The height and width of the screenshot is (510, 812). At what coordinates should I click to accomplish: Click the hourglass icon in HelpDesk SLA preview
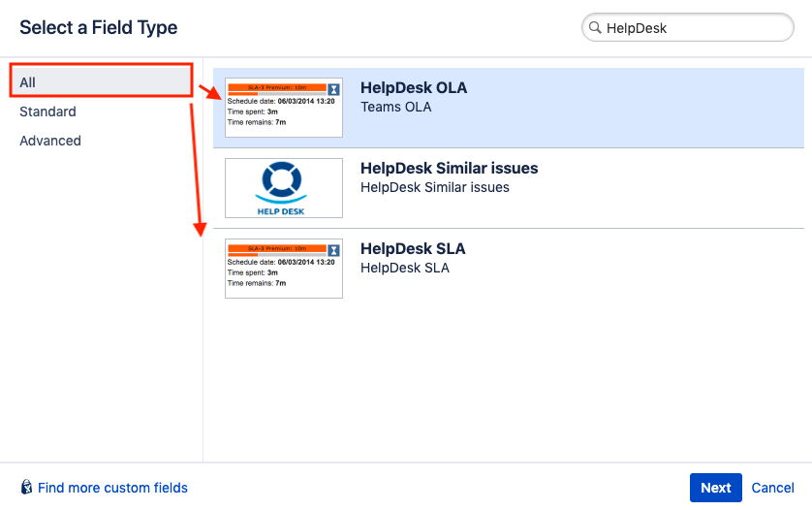333,249
